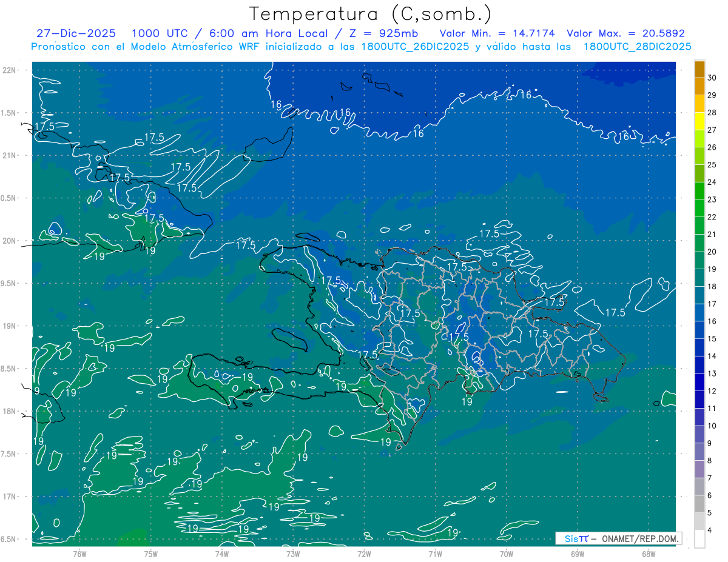
Task: Pick the orange swatch labeled 30 on colorbar
Action: tap(700, 69)
